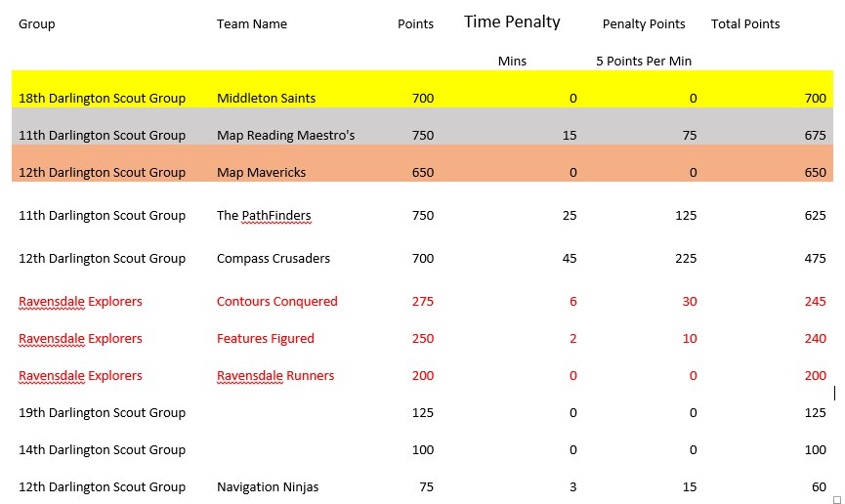Click the "Map Reading Maestro's" team name
The image size is (845, 504).
(285, 136)
